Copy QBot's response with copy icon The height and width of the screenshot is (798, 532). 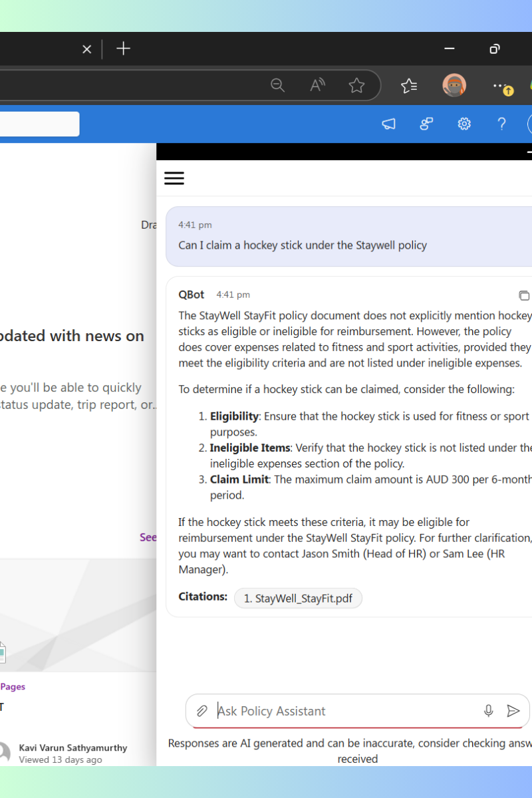[524, 295]
